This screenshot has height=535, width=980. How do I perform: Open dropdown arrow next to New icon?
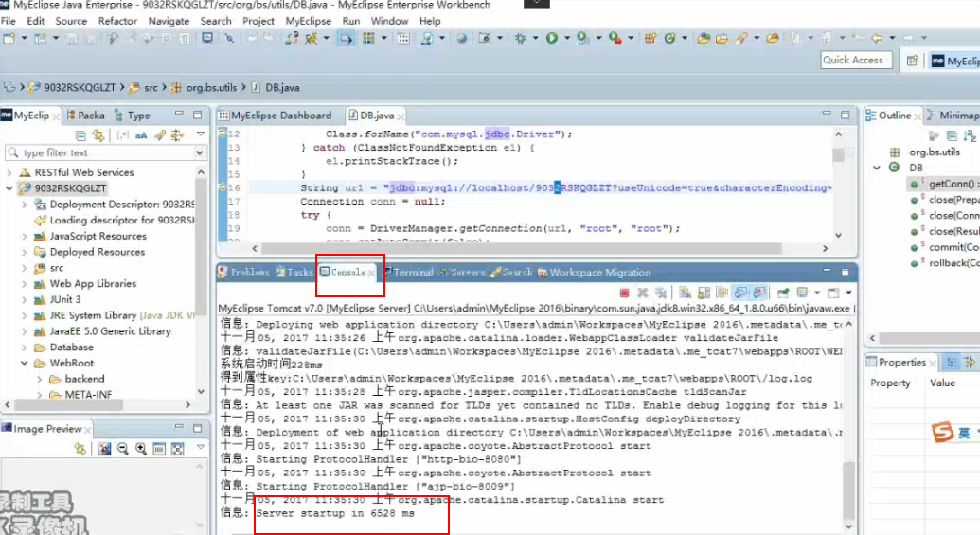coord(24,38)
